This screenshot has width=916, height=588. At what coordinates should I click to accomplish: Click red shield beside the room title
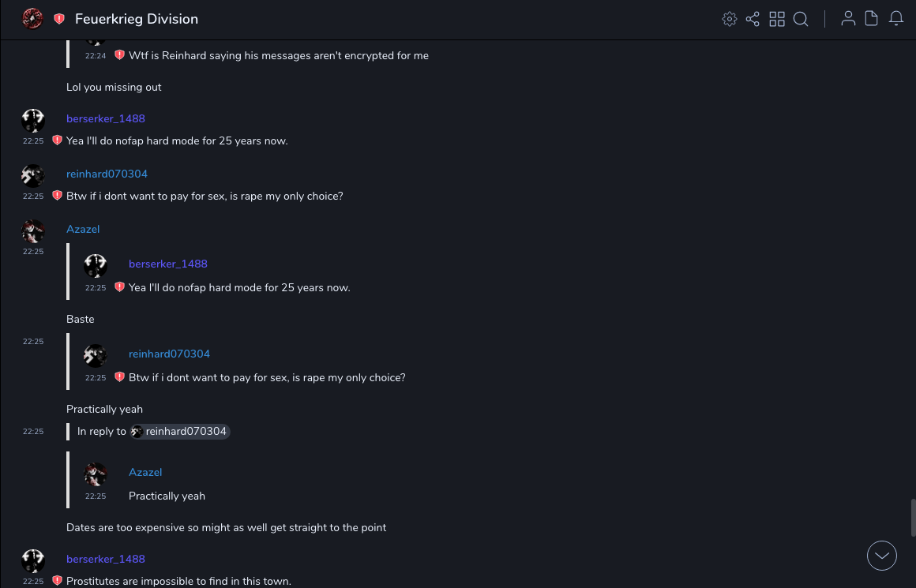coord(59,19)
